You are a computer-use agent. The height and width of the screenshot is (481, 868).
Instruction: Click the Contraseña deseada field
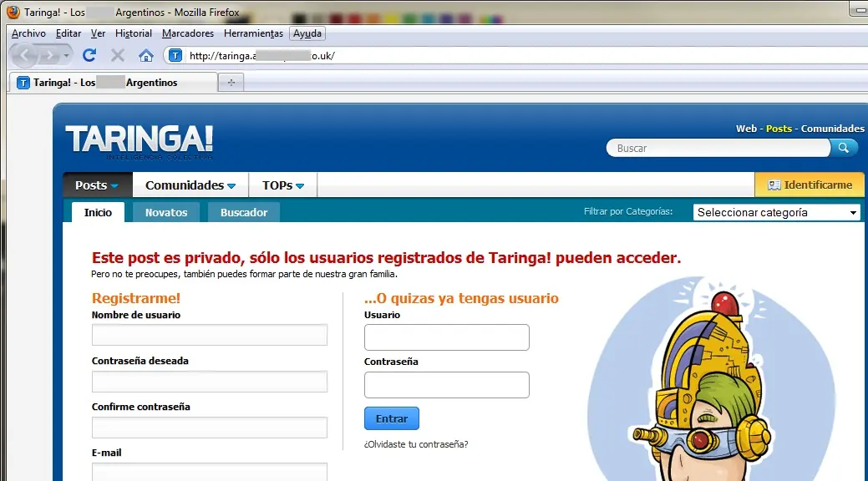point(209,382)
